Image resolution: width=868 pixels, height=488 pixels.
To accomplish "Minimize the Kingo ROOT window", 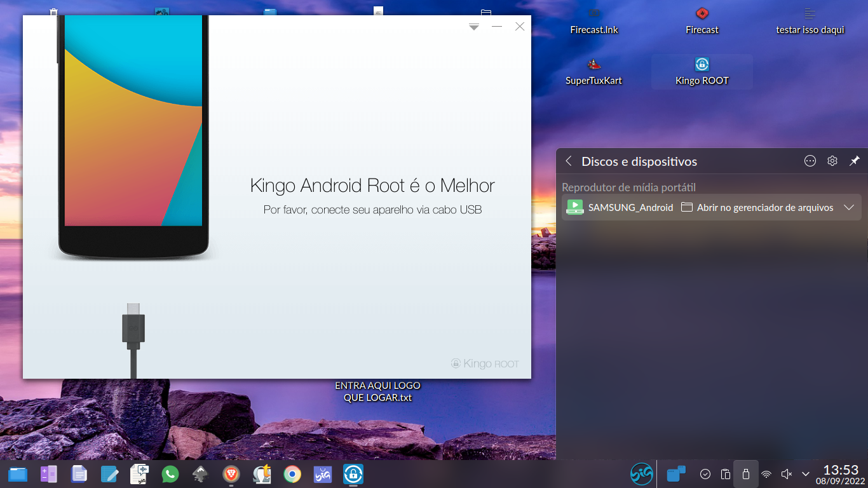I will 497,27.
